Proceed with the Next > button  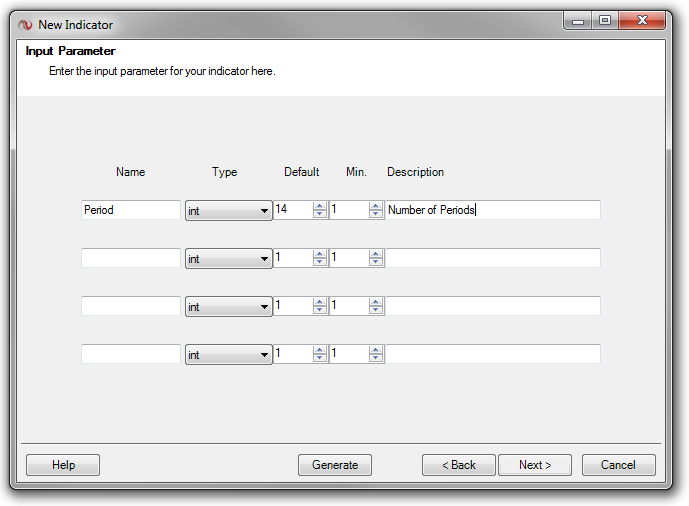pyautogui.click(x=535, y=465)
